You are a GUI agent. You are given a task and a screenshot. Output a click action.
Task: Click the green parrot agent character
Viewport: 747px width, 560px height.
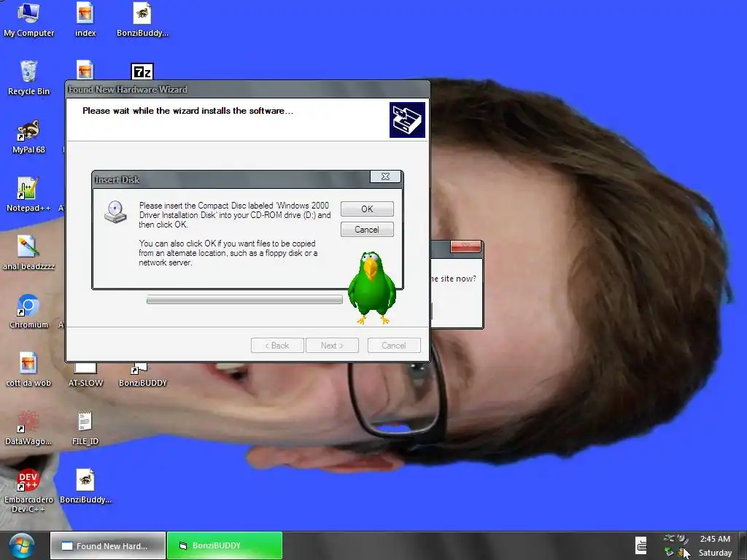point(371,288)
